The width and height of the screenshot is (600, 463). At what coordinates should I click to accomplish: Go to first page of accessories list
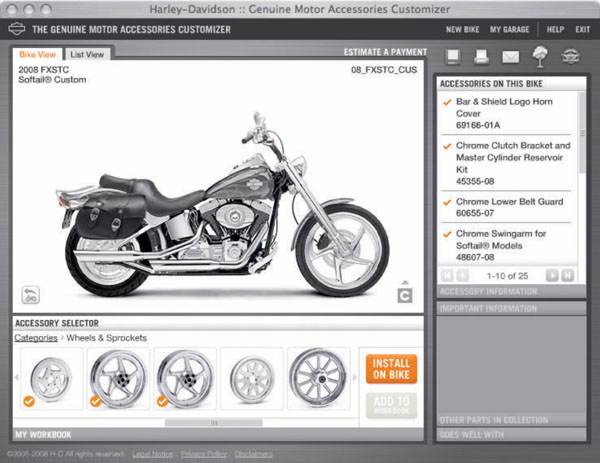click(447, 276)
